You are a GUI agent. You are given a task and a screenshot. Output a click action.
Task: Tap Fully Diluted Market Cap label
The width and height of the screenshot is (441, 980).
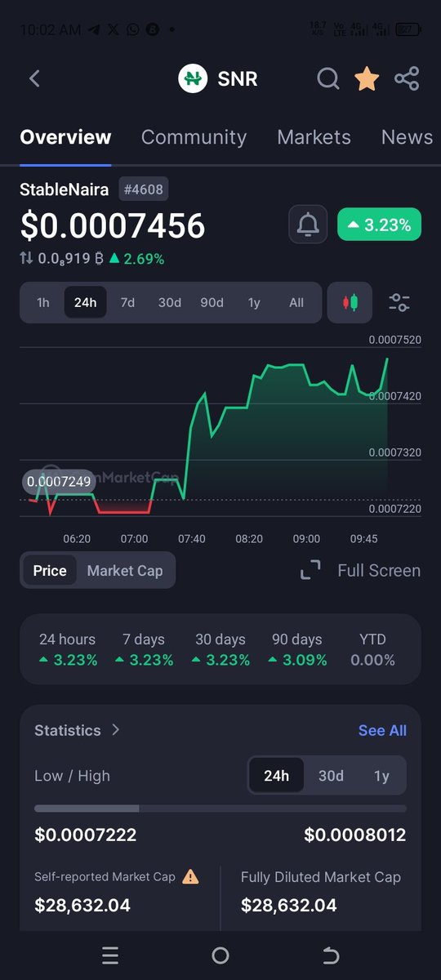321,877
